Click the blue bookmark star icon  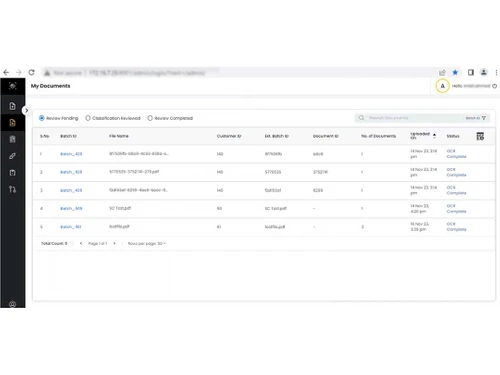click(455, 72)
